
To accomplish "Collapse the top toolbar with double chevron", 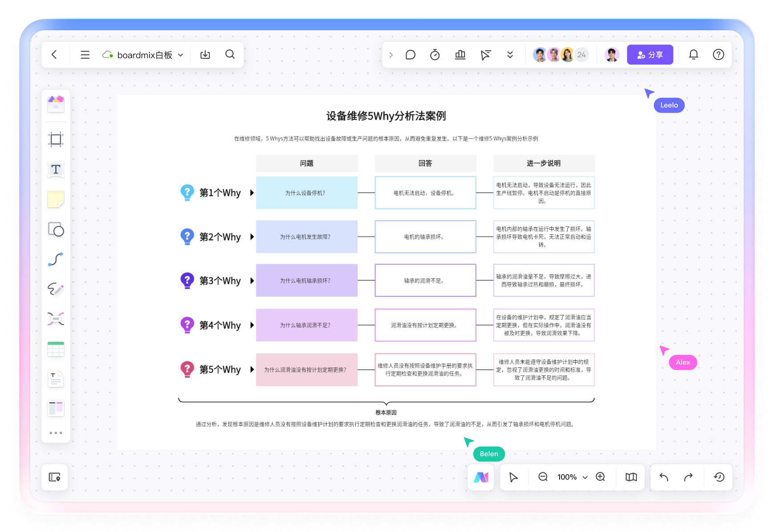I will pyautogui.click(x=510, y=55).
